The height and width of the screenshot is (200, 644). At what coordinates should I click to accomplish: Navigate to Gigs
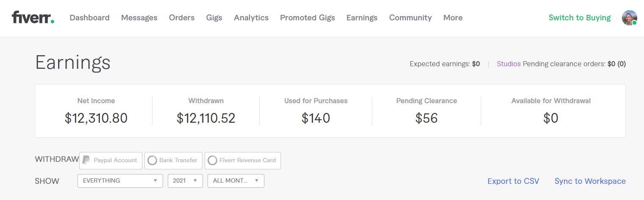[x=214, y=18]
